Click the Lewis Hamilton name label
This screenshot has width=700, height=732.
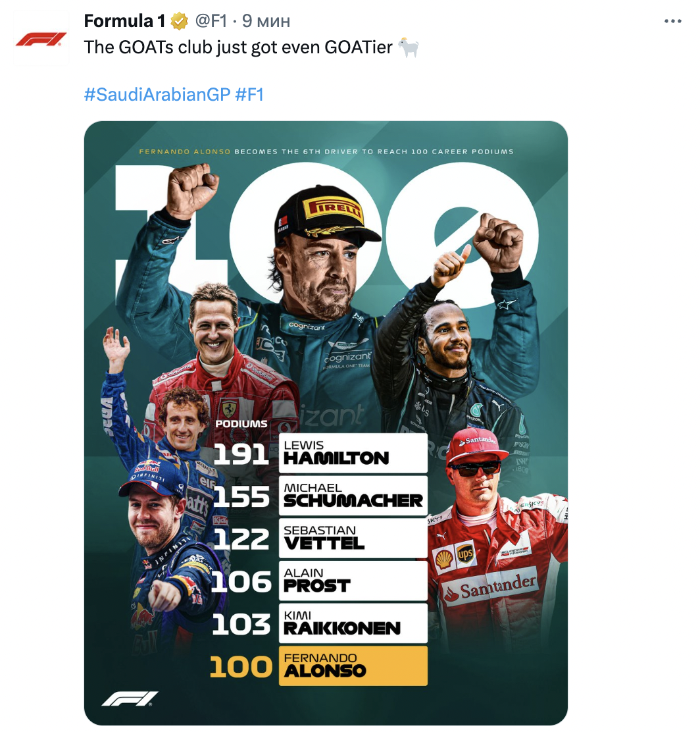tap(353, 452)
